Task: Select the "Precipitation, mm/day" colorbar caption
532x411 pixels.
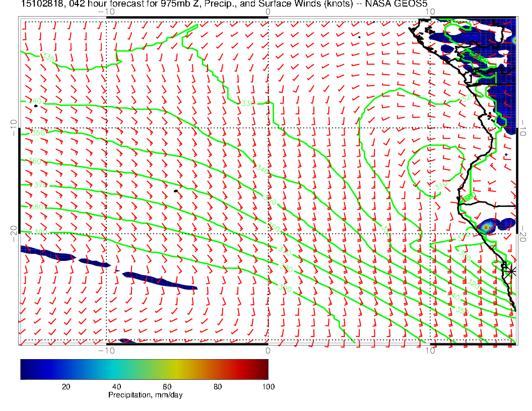Action: click(145, 395)
